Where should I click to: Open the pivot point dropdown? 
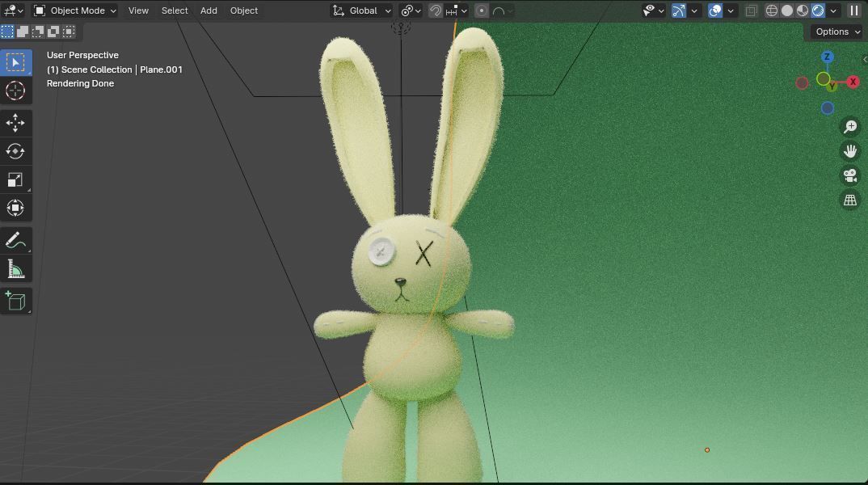pos(411,11)
